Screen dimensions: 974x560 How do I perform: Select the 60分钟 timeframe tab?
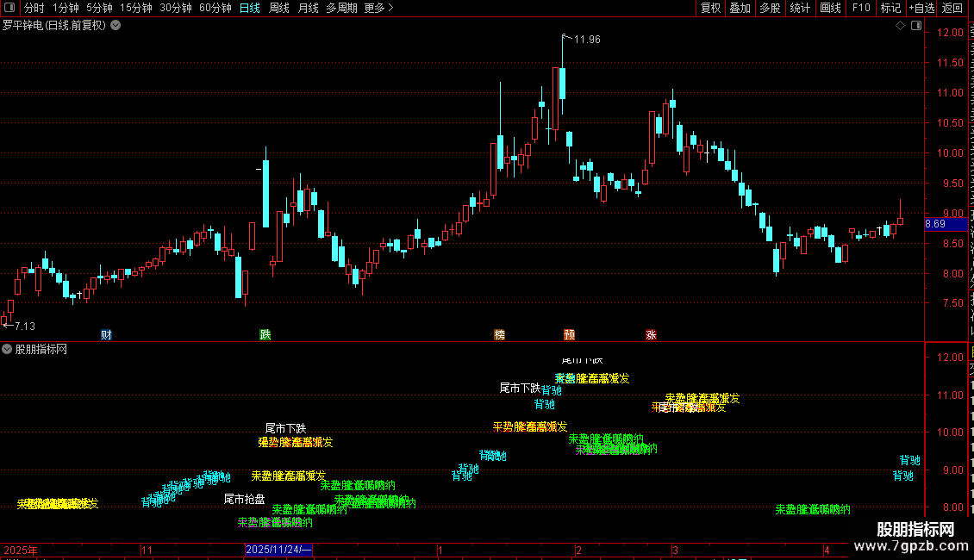[215, 8]
